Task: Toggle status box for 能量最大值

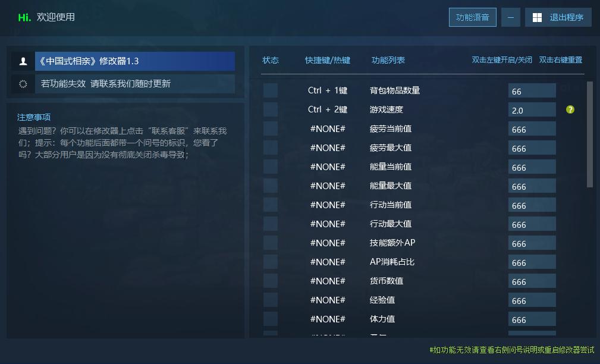Action: [271, 186]
